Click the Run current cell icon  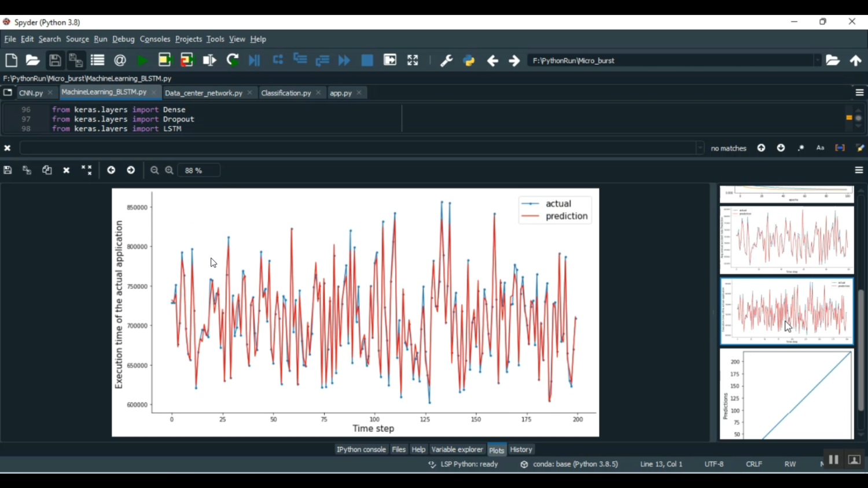[164, 60]
